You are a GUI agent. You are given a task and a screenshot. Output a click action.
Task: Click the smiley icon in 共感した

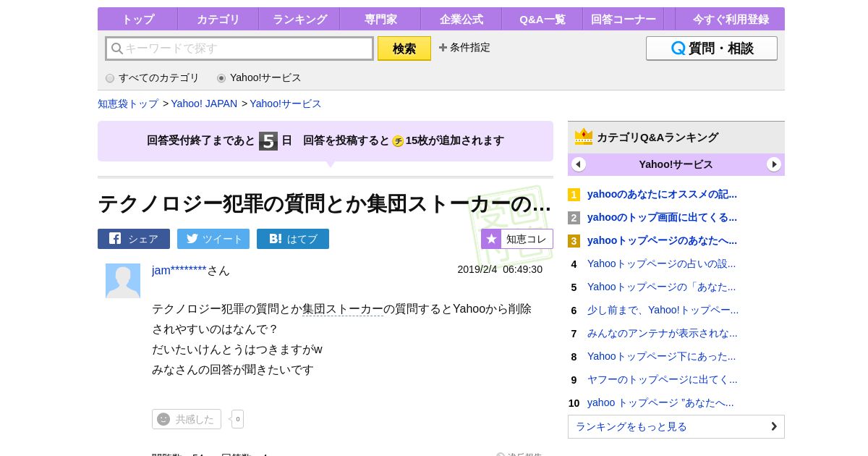click(x=163, y=419)
